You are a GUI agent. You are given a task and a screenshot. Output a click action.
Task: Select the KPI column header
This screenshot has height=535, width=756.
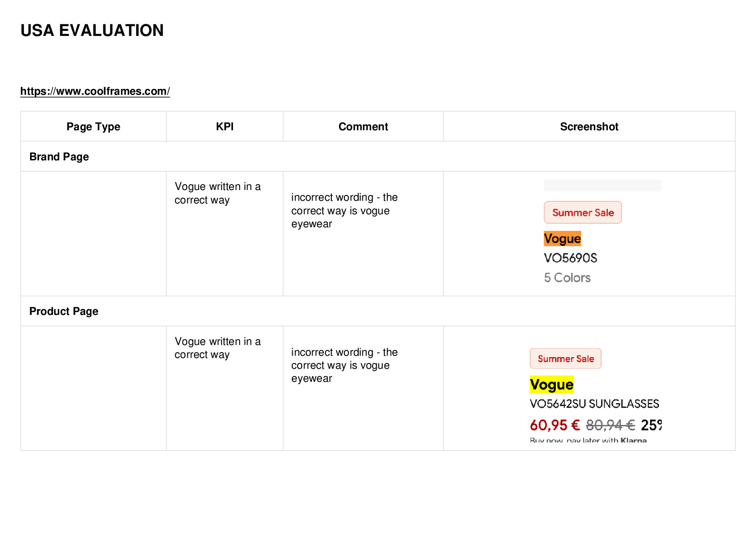(x=224, y=127)
